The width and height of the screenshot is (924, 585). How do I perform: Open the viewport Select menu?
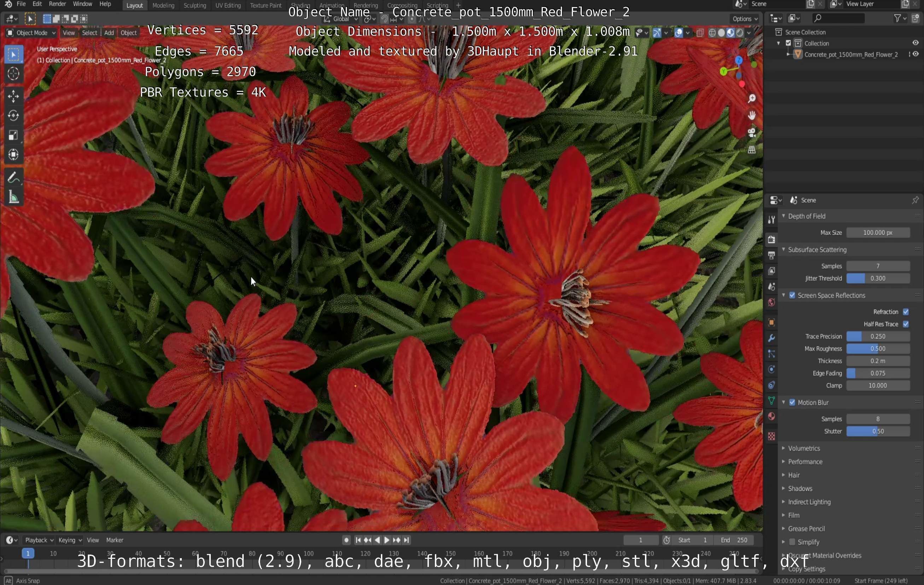[x=89, y=33]
